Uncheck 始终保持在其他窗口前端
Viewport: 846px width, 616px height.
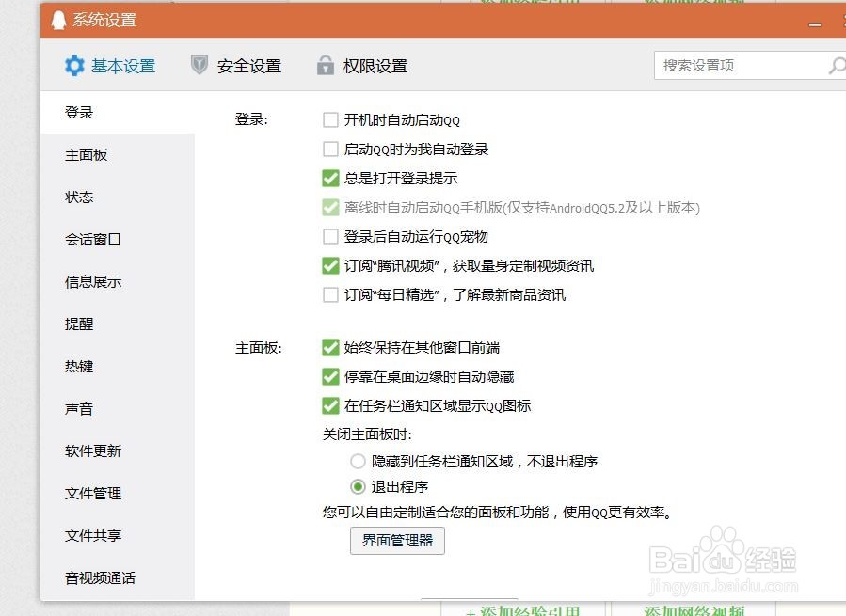coord(330,347)
